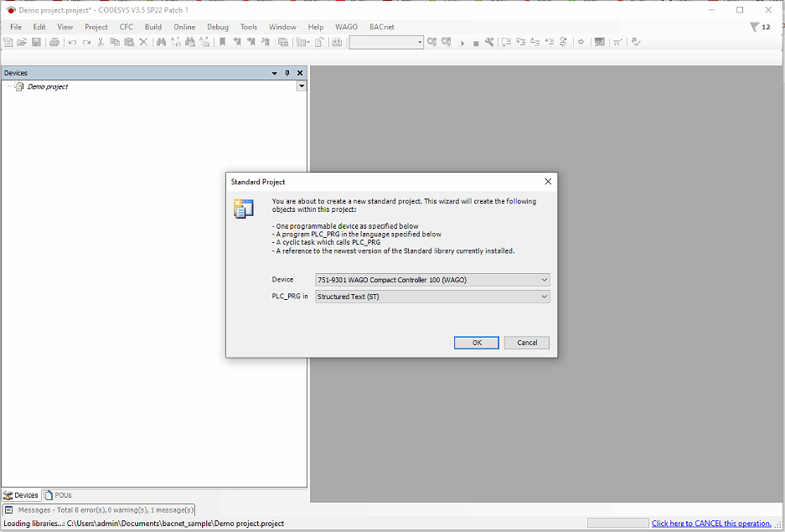Image resolution: width=785 pixels, height=532 pixels.
Task: Click the Login icon in toolbar
Action: (431, 42)
